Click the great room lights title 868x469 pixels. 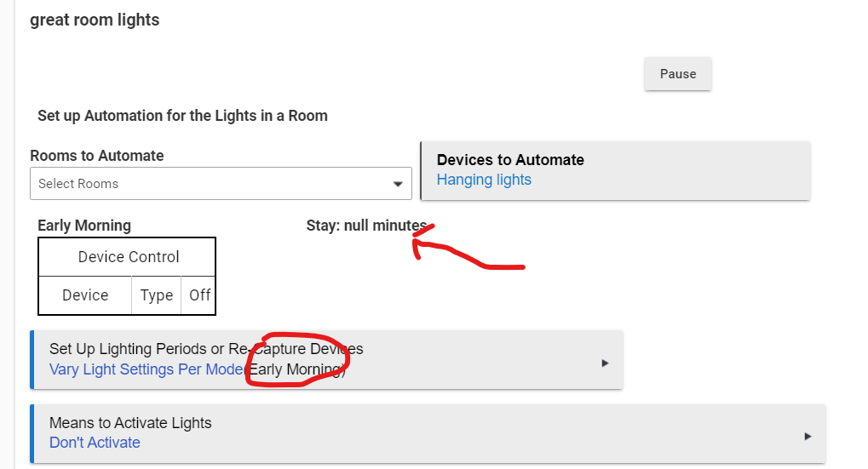coord(95,20)
